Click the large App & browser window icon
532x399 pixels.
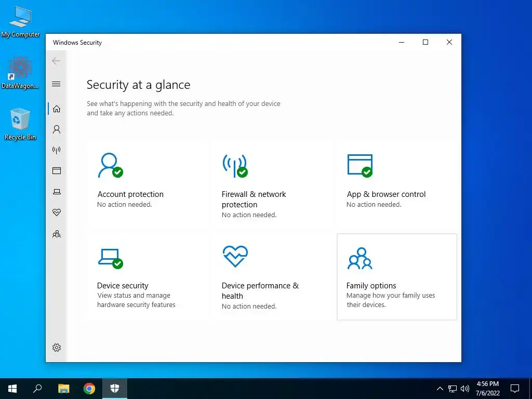pos(360,166)
